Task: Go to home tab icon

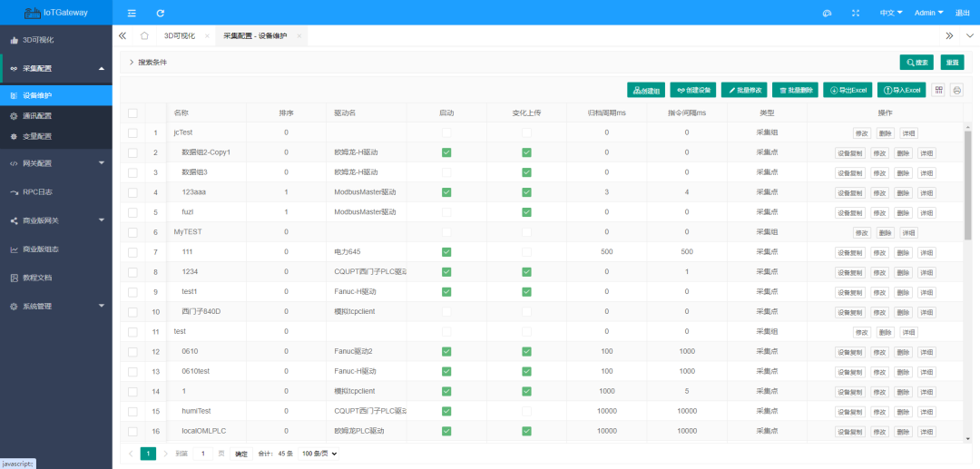Action: (x=144, y=35)
